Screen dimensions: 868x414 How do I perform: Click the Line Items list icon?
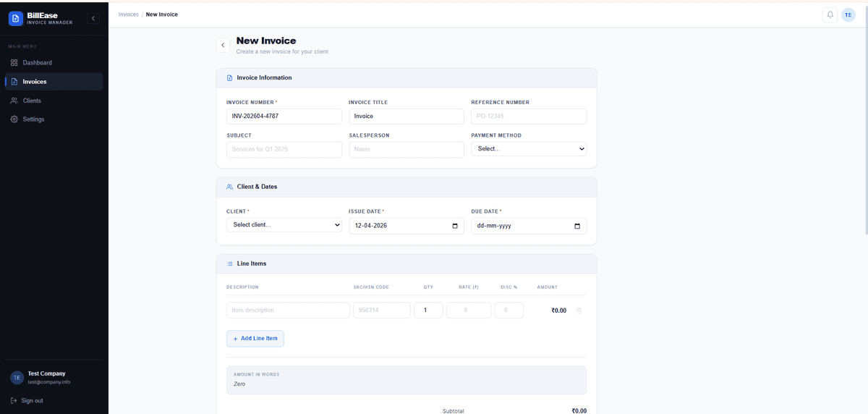coord(230,263)
